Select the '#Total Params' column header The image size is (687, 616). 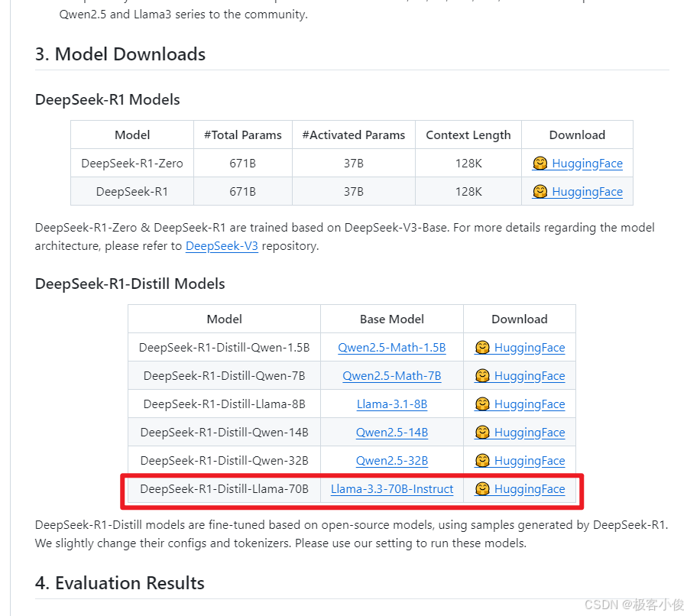pyautogui.click(x=243, y=135)
